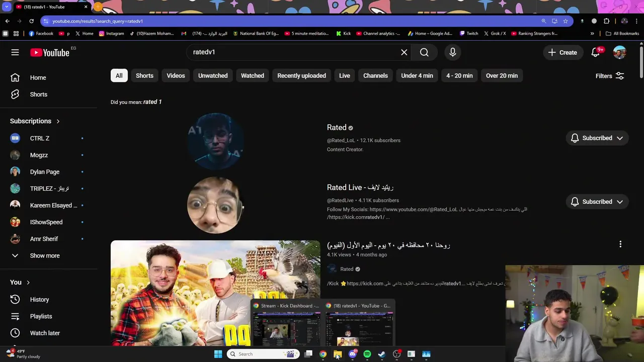Open the video's three-dot options menu

click(x=620, y=244)
